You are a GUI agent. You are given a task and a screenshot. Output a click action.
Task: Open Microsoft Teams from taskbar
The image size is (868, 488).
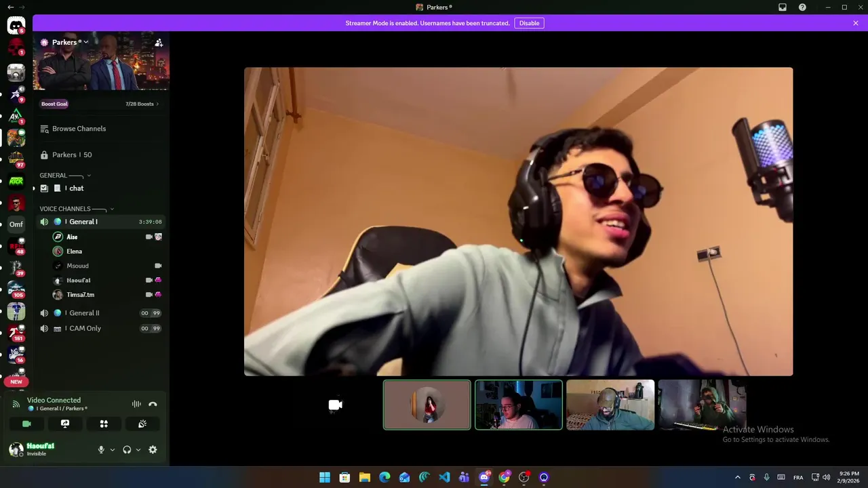click(464, 477)
